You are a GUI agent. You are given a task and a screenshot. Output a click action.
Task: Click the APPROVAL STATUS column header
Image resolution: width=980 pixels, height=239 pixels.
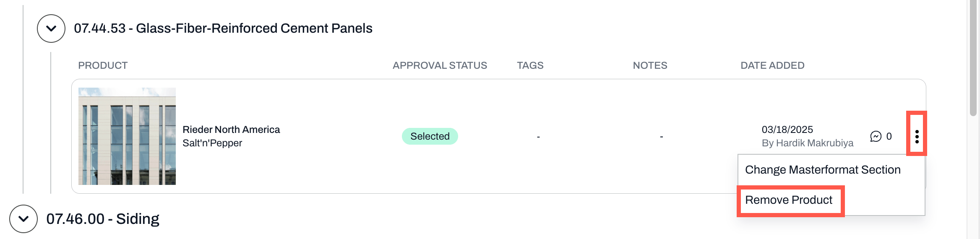click(x=440, y=65)
